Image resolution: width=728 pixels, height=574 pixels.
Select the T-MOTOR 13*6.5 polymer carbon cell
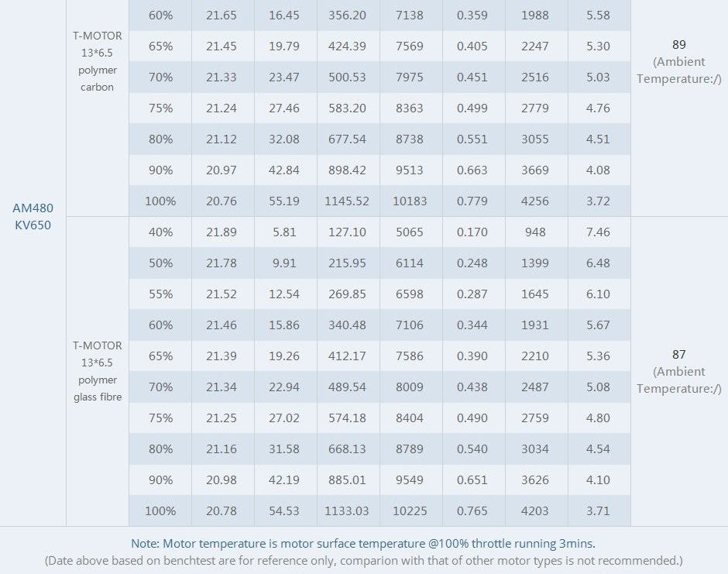(98, 61)
